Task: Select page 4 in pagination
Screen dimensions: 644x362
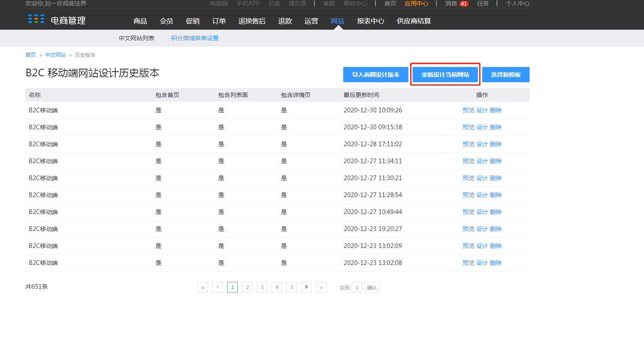Action: pyautogui.click(x=277, y=287)
